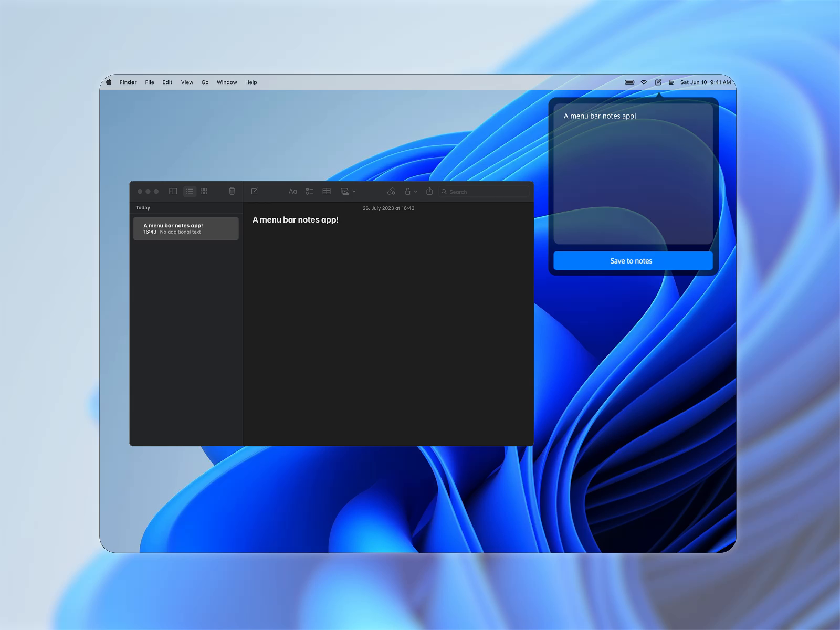Click Save to notes button
This screenshot has height=630, width=840.
pyautogui.click(x=633, y=261)
